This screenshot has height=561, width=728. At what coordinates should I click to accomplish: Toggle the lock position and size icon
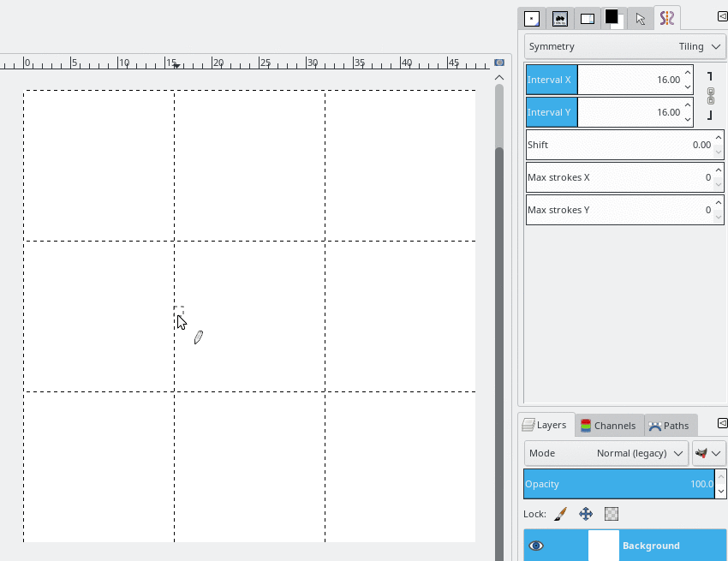(586, 514)
